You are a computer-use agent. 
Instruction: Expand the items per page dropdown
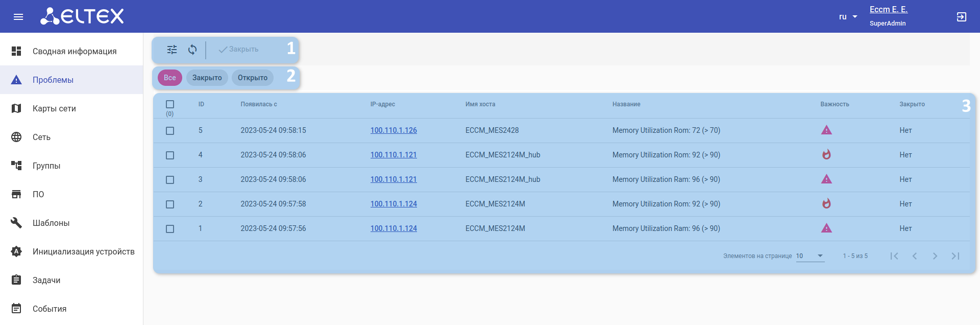pos(810,256)
